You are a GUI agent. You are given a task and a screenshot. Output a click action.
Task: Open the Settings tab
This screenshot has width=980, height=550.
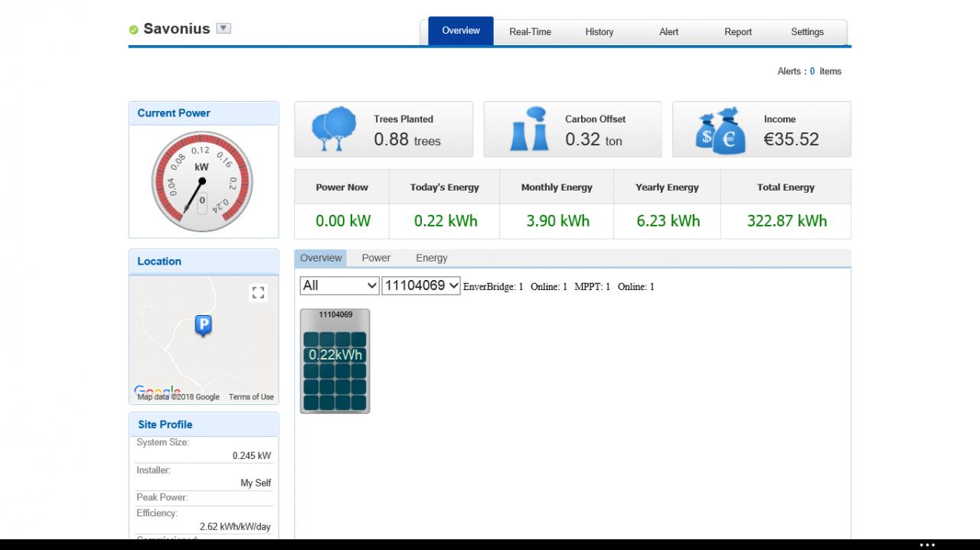(807, 32)
